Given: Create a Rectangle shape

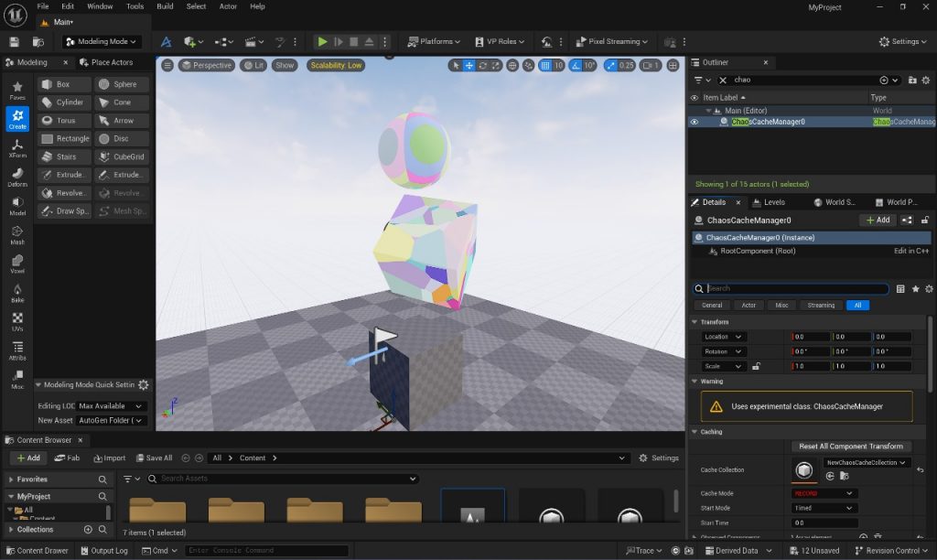Looking at the screenshot, I should point(64,139).
